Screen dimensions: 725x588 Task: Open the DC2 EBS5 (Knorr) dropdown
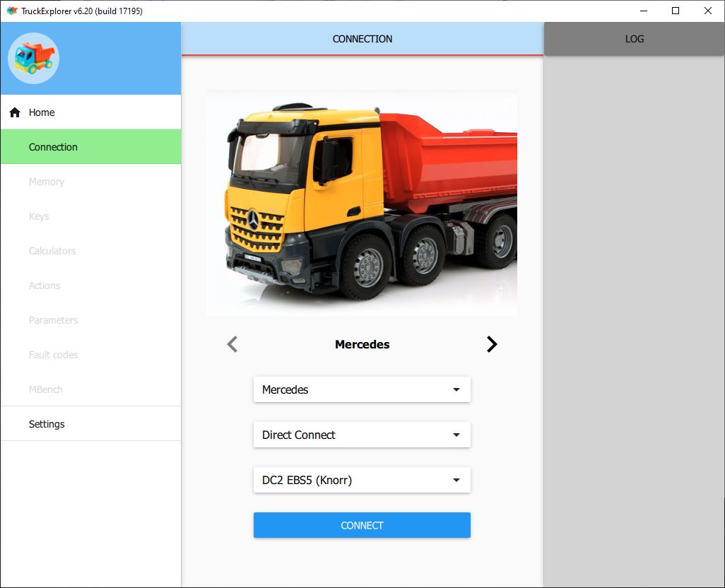(362, 481)
